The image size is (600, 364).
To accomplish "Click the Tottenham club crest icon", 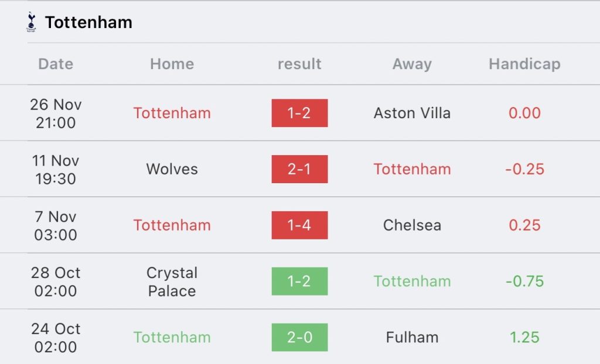I will pyautogui.click(x=32, y=22).
